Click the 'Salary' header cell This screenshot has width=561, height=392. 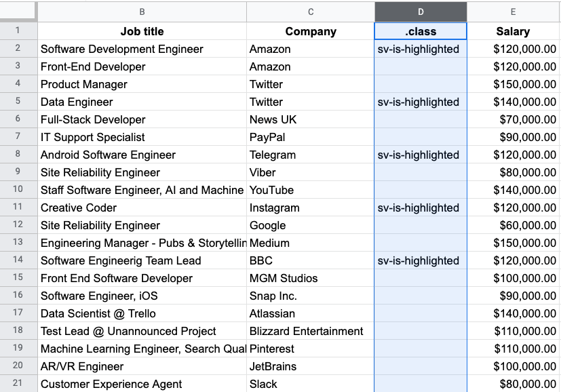513,31
